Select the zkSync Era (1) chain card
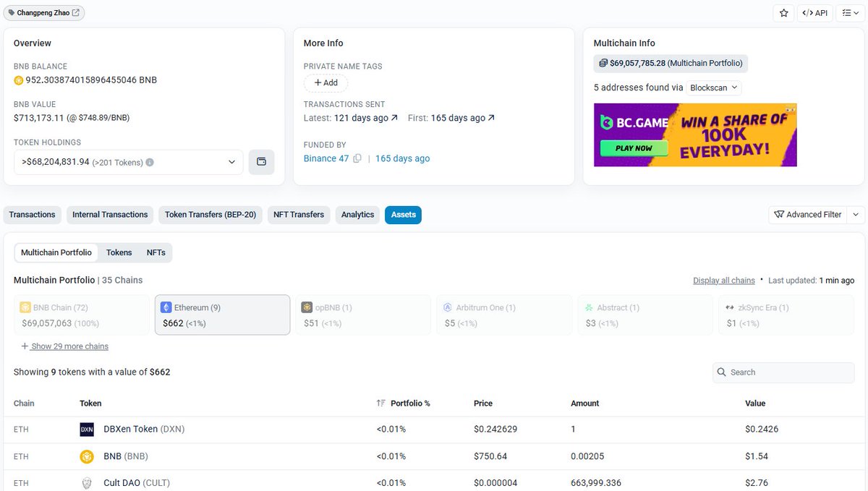The image size is (868, 491). click(786, 315)
